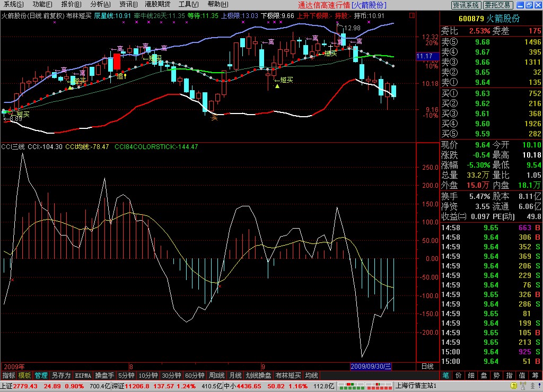Image resolution: width=543 pixels, height=392 pixels.
Task: Open the 2009/09/30/三 date selector
Action: 371,366
